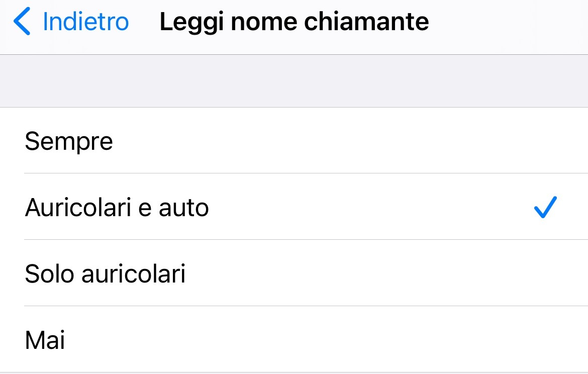Tap the Leggi nome chiamante title
Viewport: 588px width, 374px height.
(x=294, y=21)
